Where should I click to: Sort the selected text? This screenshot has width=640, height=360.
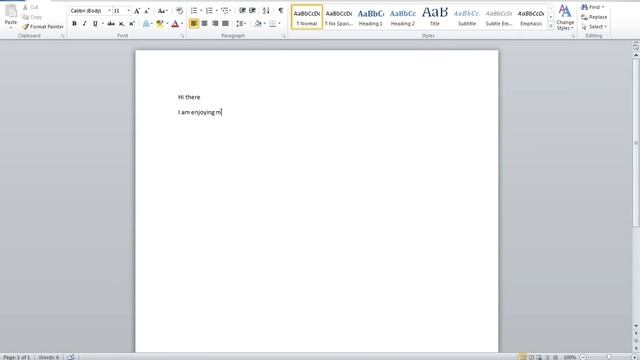(266, 11)
